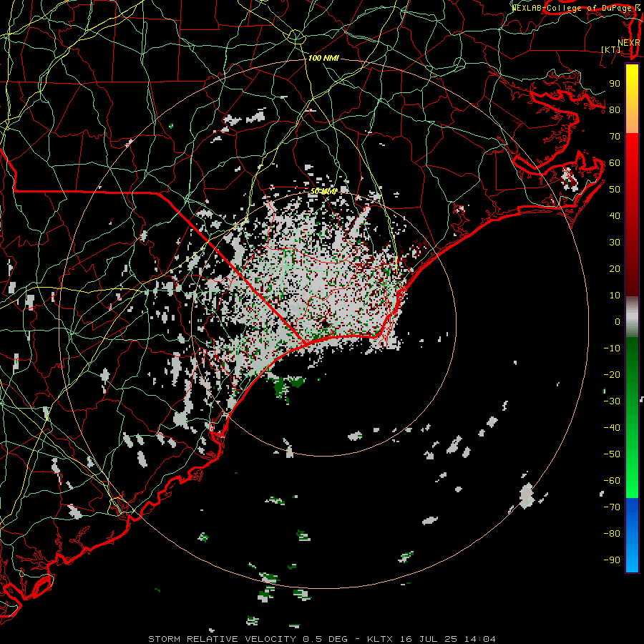This screenshot has width=644, height=644.
Task: Pick the -40 label on the velocity scale
Action: [x=612, y=428]
